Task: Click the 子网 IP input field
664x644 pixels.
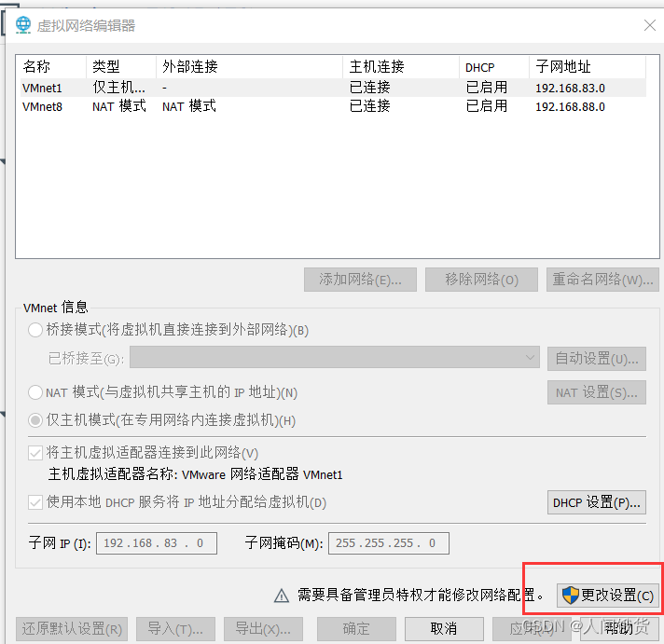Action: pyautogui.click(x=157, y=542)
